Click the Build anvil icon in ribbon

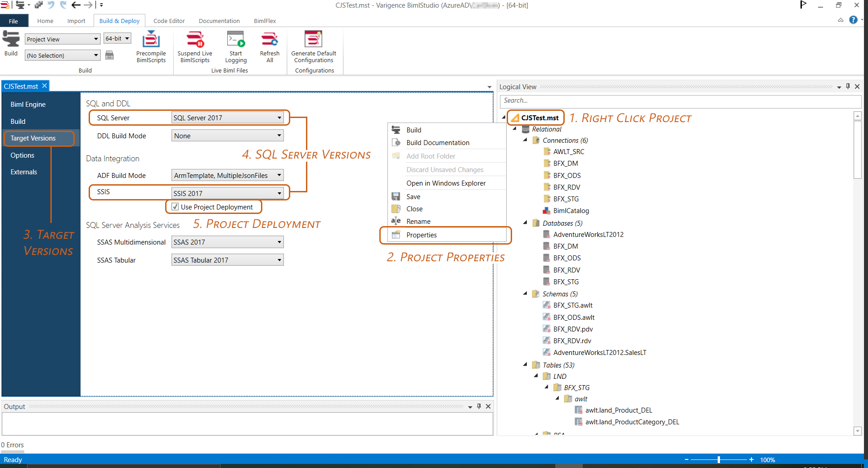[x=11, y=39]
